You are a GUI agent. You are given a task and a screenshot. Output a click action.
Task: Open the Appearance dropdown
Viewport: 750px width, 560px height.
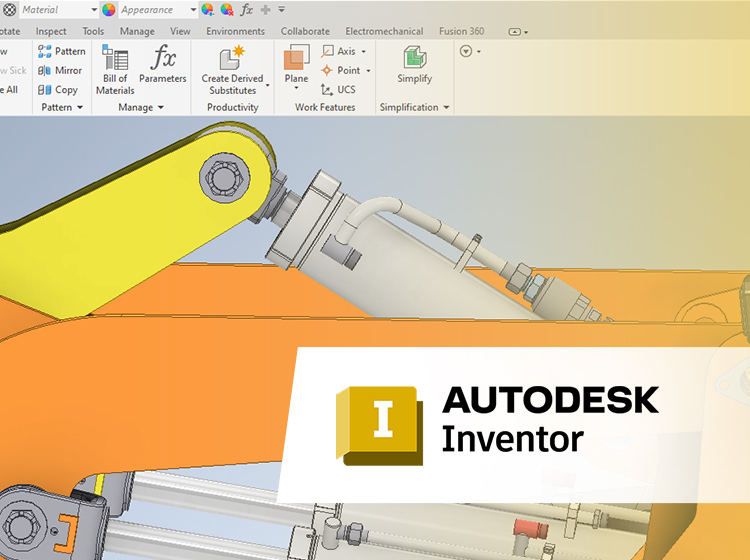tap(191, 10)
